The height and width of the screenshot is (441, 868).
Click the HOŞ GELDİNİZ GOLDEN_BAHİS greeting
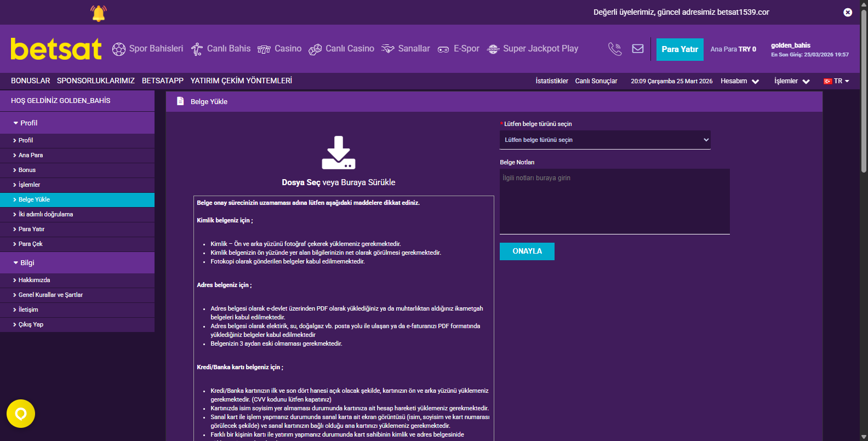pyautogui.click(x=61, y=101)
